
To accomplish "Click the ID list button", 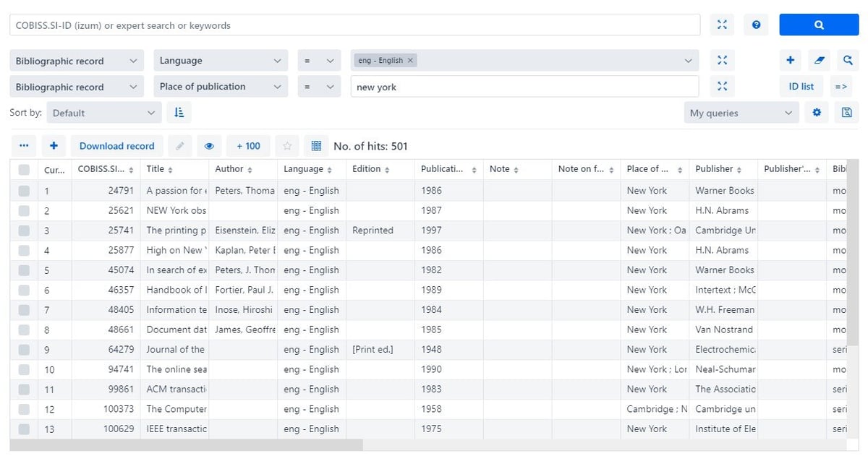I will pos(801,87).
